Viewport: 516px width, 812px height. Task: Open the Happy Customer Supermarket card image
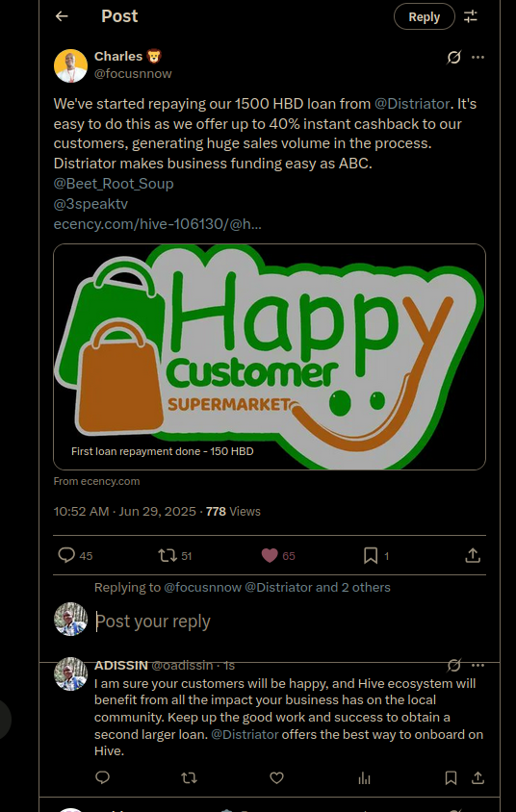click(270, 357)
